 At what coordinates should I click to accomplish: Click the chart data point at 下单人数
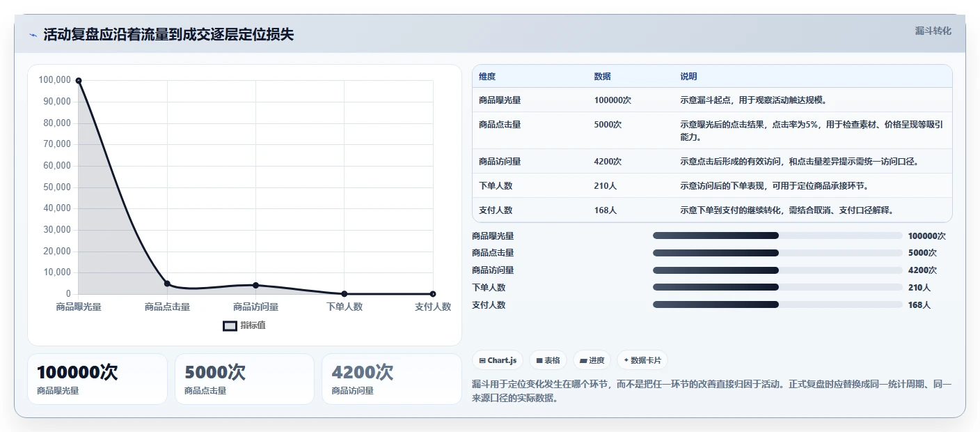[x=345, y=294]
